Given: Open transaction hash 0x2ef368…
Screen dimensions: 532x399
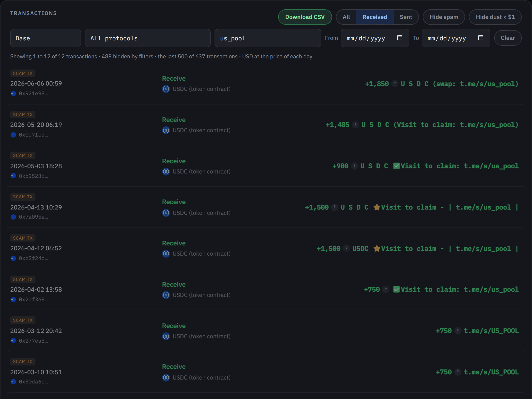Looking at the screenshot, I should click(x=33, y=300).
